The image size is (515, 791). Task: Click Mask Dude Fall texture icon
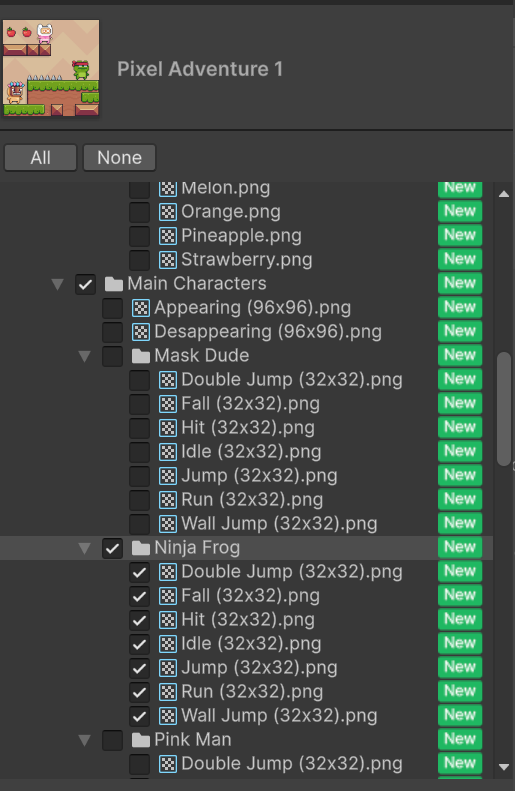(x=168, y=404)
